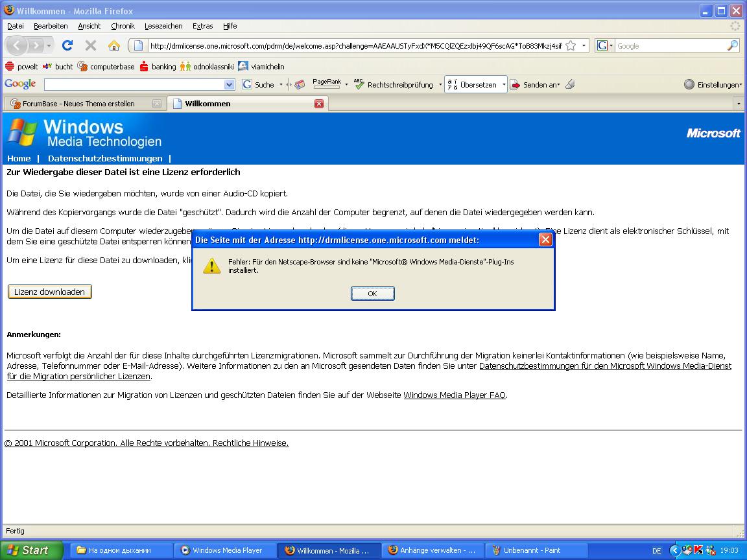The width and height of the screenshot is (747, 560).
Task: Click the Google toolbar logo
Action: coord(21,84)
